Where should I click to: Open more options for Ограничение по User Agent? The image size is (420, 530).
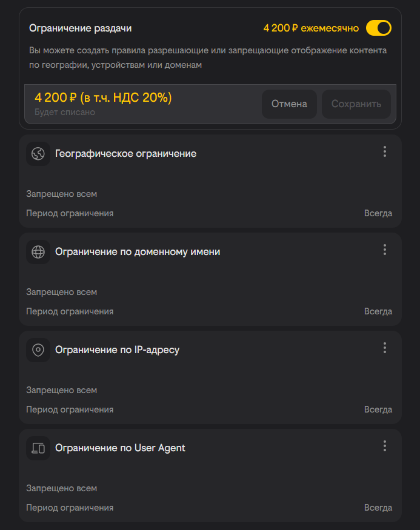point(384,446)
